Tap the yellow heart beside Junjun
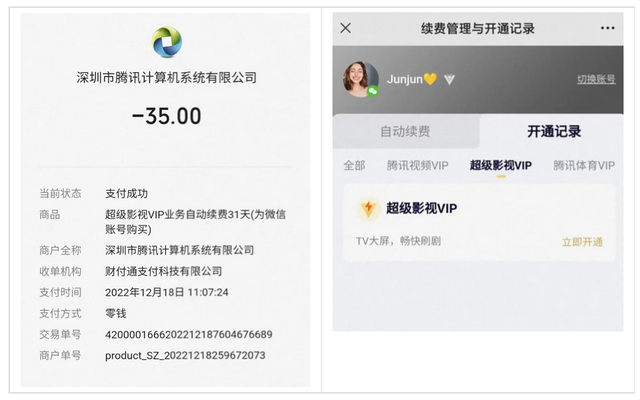 pyautogui.click(x=430, y=79)
